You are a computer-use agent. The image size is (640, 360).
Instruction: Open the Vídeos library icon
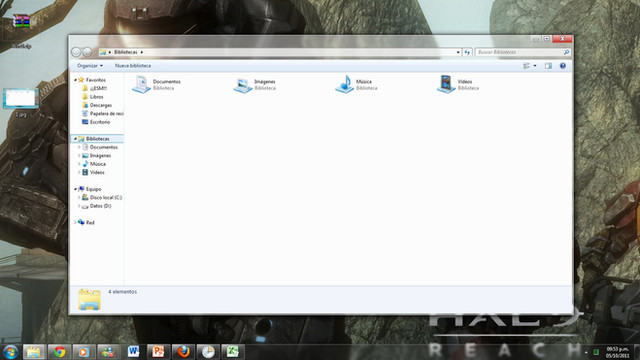pos(446,84)
